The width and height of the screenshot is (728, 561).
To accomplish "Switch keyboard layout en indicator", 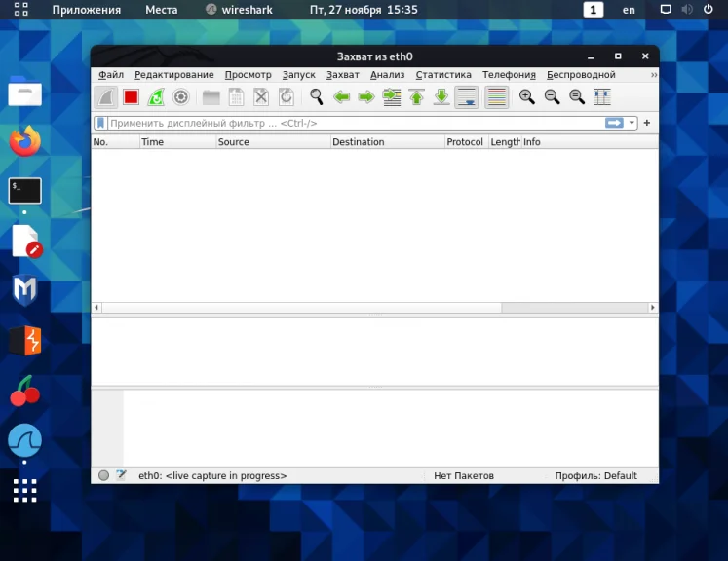I will [x=629, y=10].
